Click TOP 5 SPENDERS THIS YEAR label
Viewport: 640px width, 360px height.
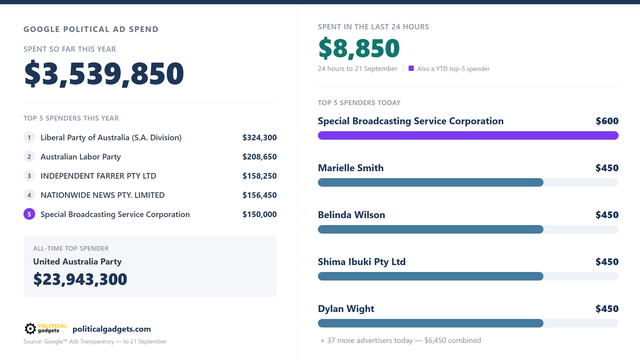(x=71, y=118)
